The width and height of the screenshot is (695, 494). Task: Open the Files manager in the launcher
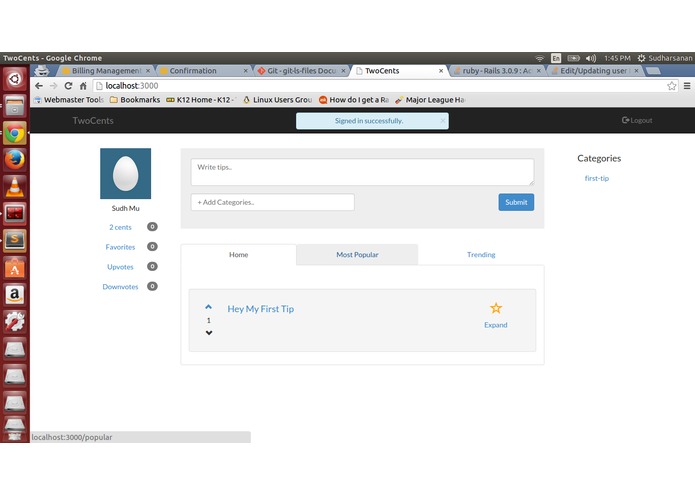point(15,106)
